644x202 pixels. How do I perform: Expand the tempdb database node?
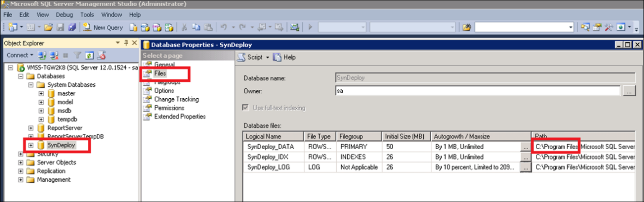tap(41, 119)
